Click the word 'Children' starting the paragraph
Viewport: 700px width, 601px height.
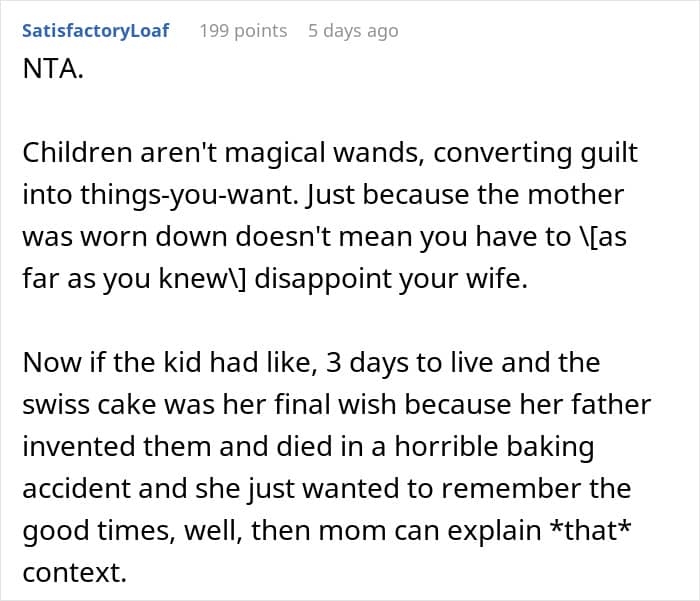[x=78, y=153]
